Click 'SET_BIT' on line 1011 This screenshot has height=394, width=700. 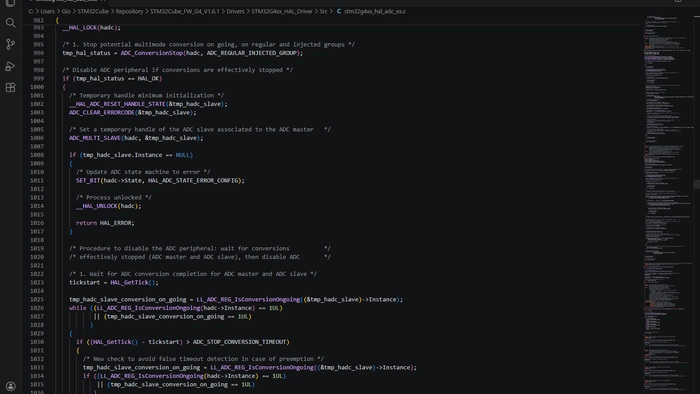click(88, 180)
